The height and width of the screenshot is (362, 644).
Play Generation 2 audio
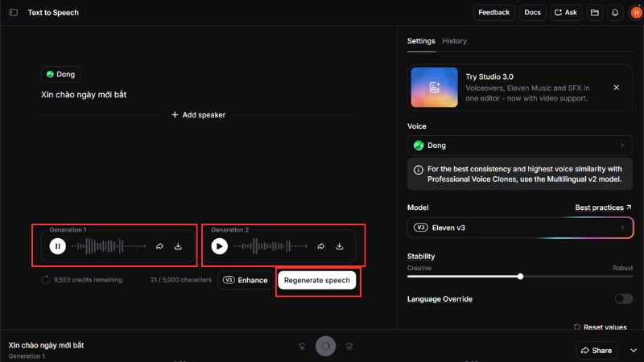click(219, 246)
